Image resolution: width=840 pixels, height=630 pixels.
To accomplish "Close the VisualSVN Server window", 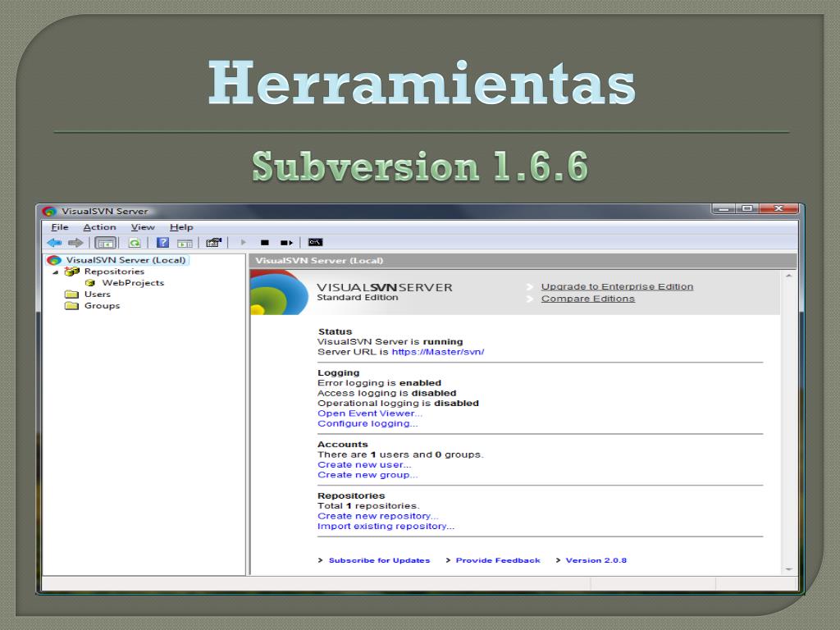I will [779, 208].
